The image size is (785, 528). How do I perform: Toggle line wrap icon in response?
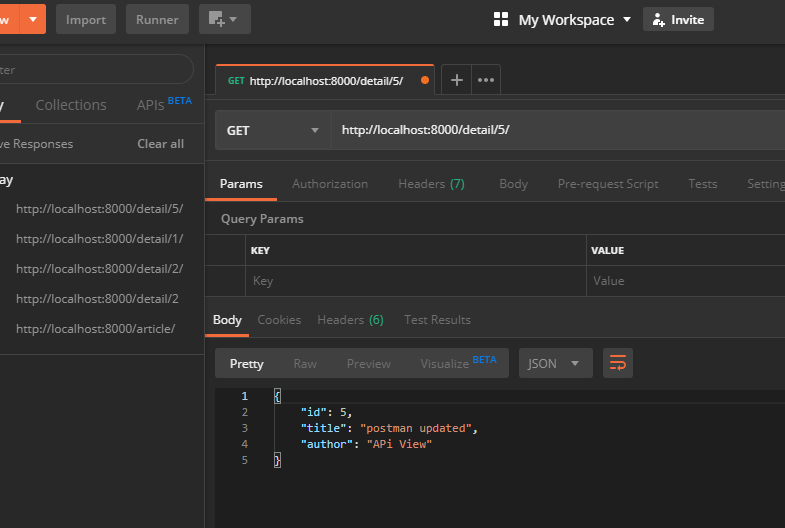point(618,363)
